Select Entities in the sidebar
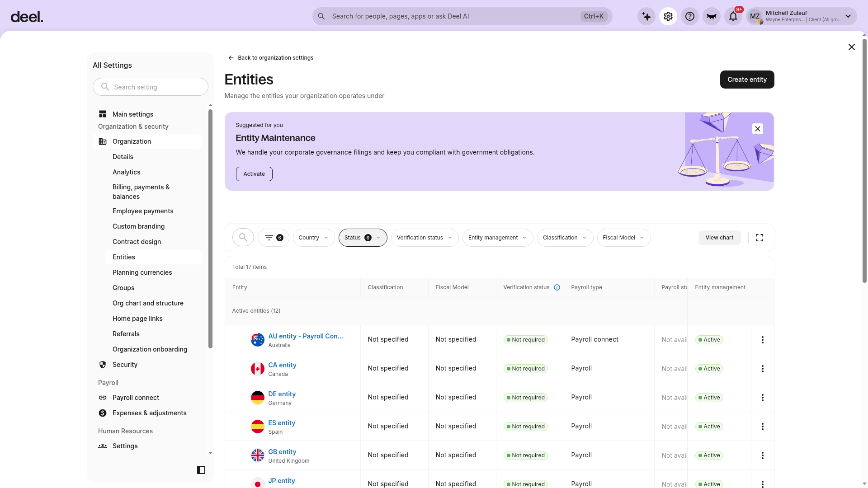 [x=153, y=257]
